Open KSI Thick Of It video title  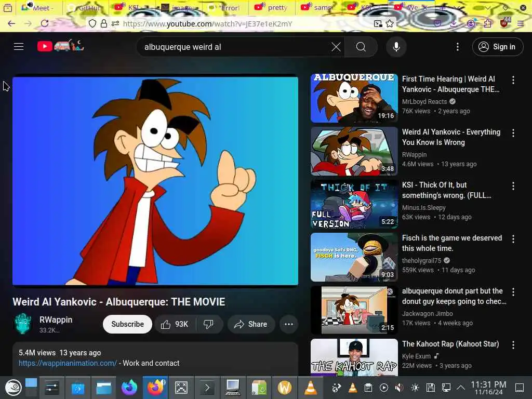pos(446,190)
